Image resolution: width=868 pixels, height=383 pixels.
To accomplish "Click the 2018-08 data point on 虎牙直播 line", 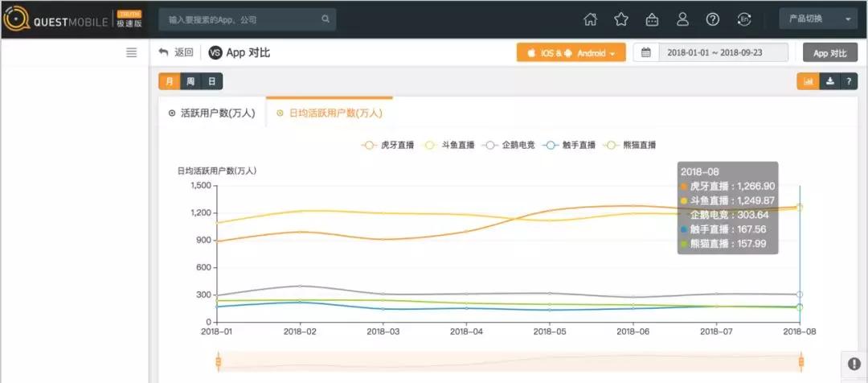I will 800,208.
